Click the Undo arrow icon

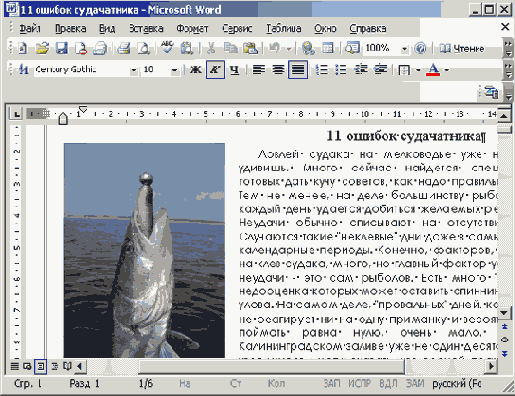pos(275,48)
